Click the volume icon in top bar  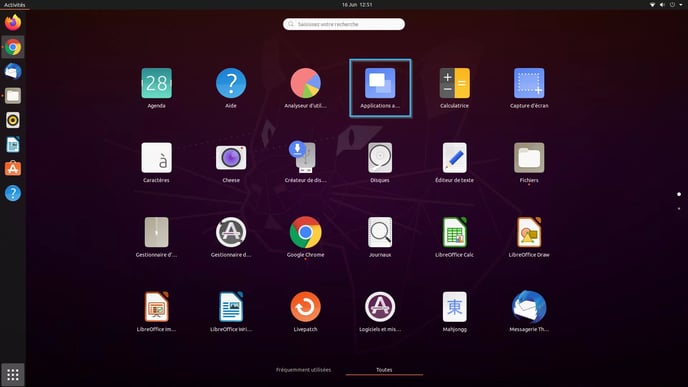662,5
